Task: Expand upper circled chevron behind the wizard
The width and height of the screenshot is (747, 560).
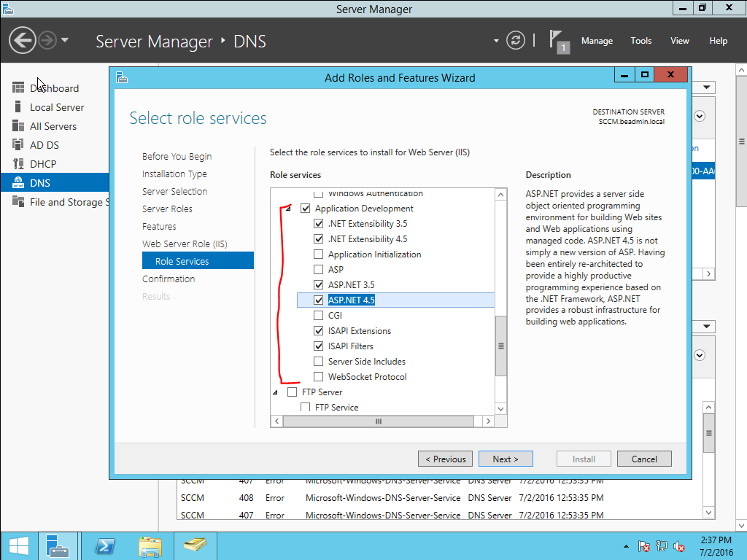Action: [x=700, y=116]
